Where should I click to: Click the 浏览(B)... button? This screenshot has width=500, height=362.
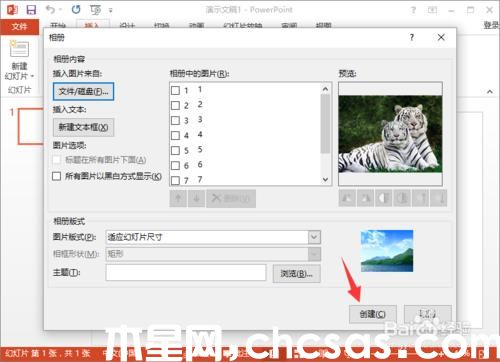tap(297, 274)
